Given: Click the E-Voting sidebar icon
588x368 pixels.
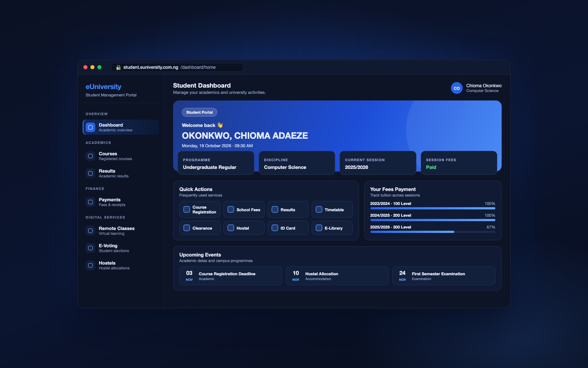Looking at the screenshot, I should pyautogui.click(x=90, y=248).
